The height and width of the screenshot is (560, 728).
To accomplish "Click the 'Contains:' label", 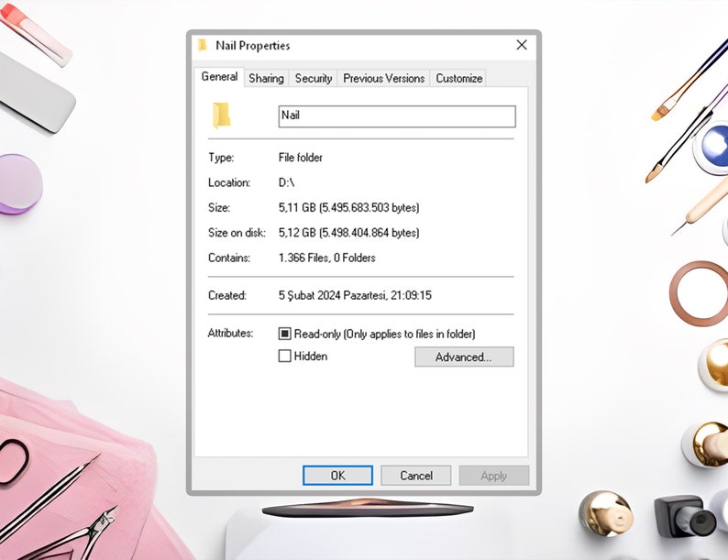I will (229, 258).
